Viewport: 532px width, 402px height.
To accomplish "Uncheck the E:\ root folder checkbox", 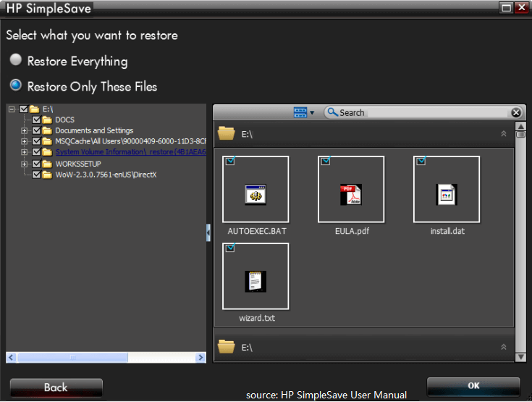I will (24, 109).
